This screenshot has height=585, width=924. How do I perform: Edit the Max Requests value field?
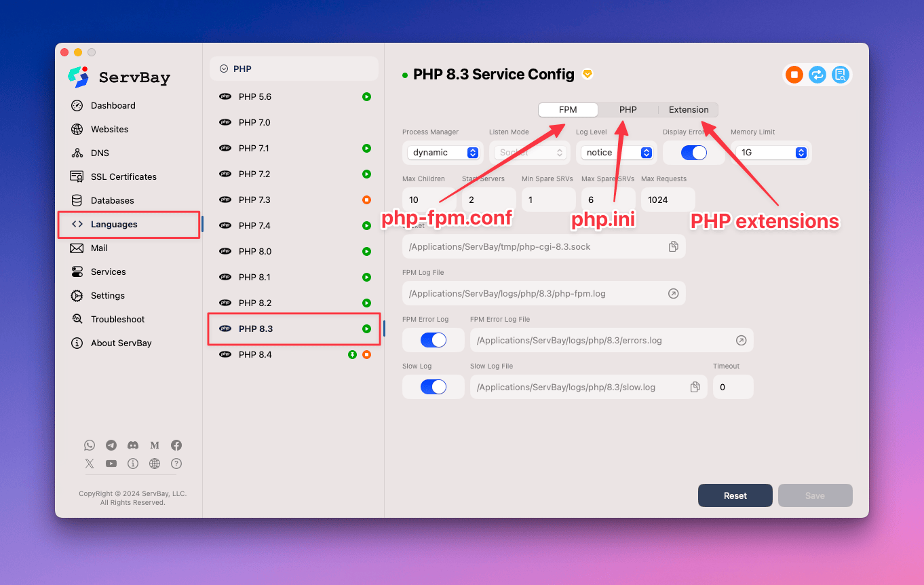(668, 200)
